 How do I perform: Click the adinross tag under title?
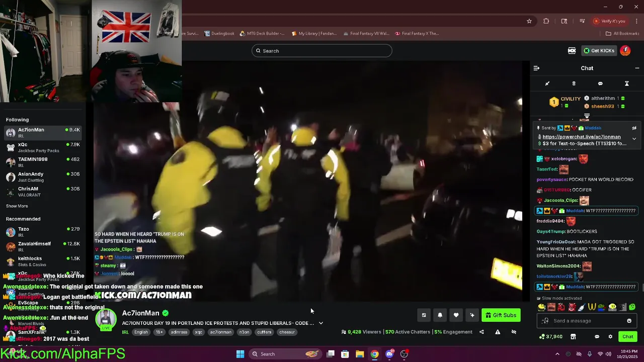179,332
